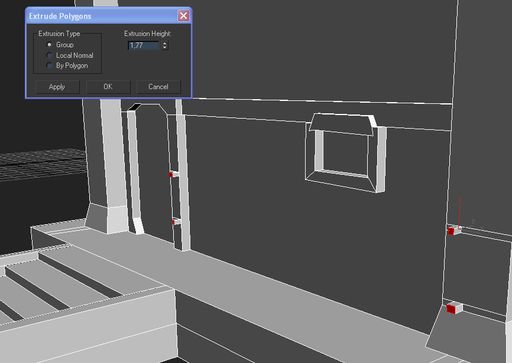512x363 pixels.
Task: Click the Apply button
Action: [x=57, y=87]
